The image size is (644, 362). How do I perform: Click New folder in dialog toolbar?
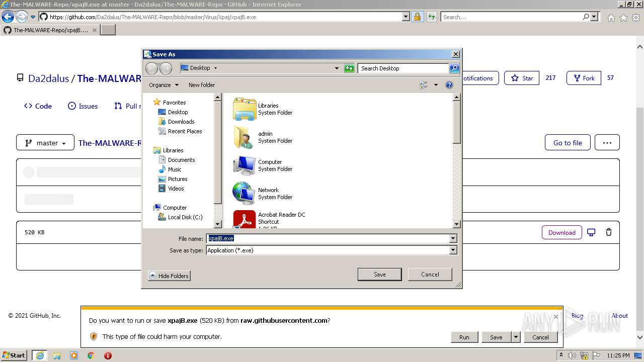tap(201, 85)
